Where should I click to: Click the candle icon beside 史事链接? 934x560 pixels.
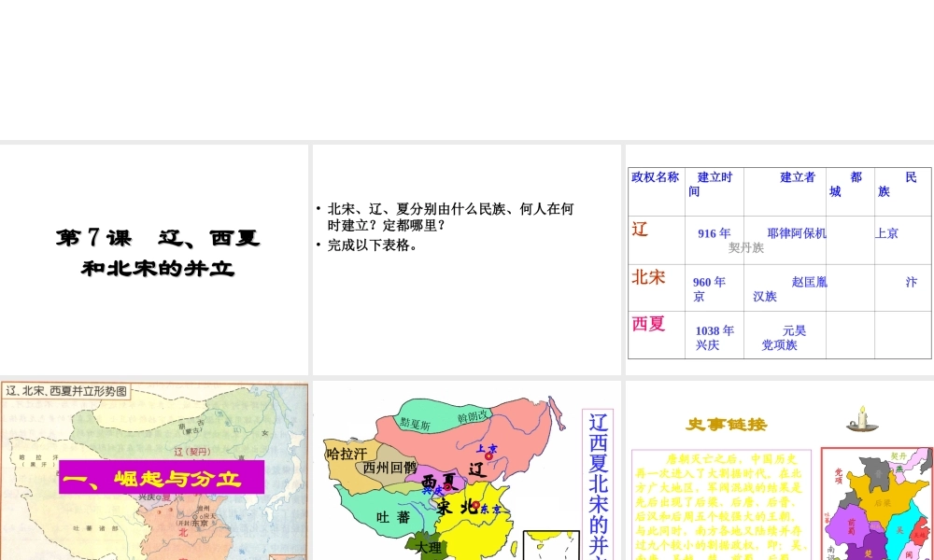click(x=862, y=419)
